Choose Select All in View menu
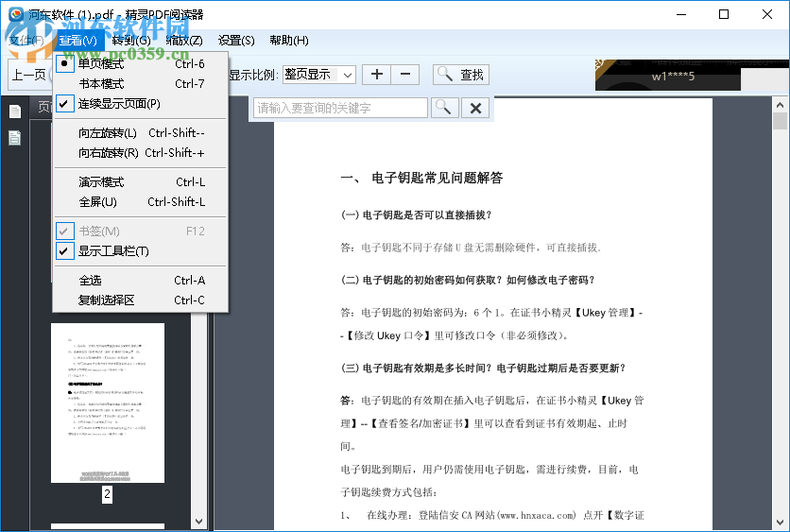This screenshot has height=532, width=790. (141, 280)
